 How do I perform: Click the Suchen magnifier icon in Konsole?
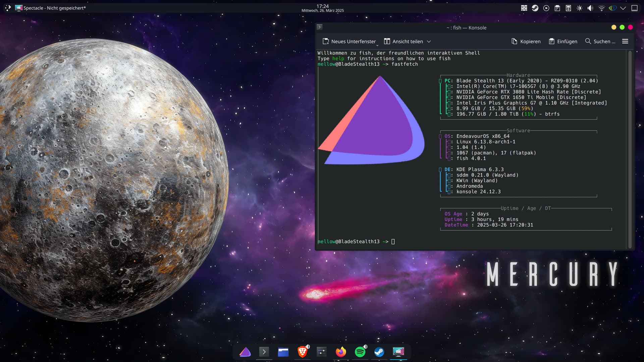[588, 41]
